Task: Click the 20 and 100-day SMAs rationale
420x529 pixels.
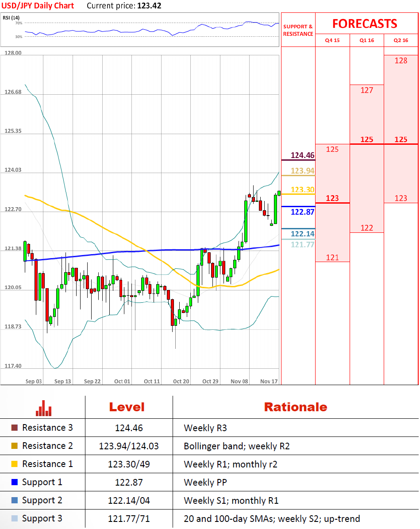Action: (272, 519)
